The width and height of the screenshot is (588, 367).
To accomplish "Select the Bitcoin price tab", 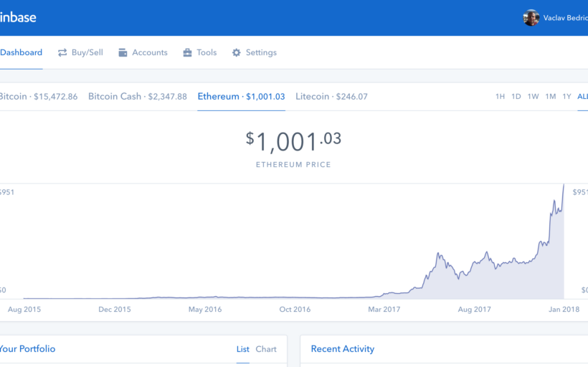I will click(x=38, y=96).
